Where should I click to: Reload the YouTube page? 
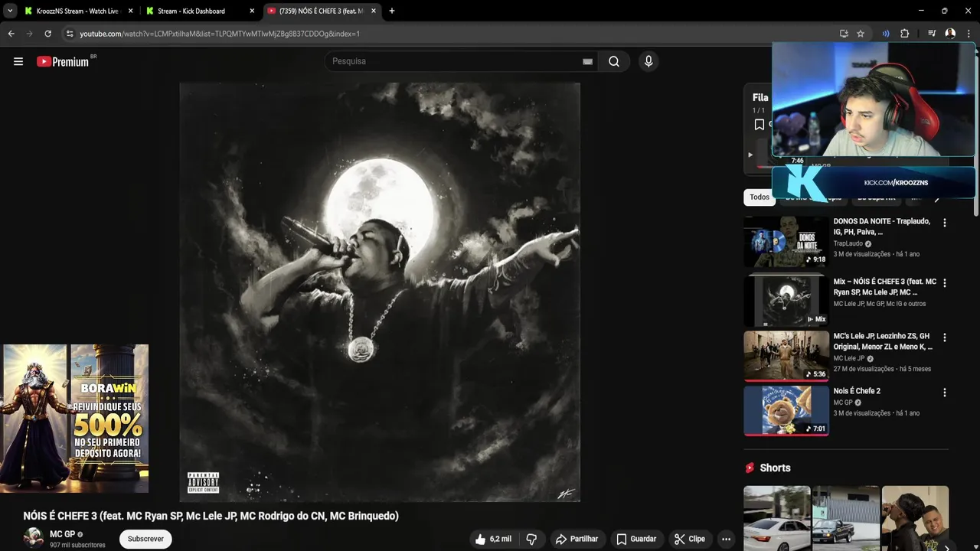pos(47,34)
